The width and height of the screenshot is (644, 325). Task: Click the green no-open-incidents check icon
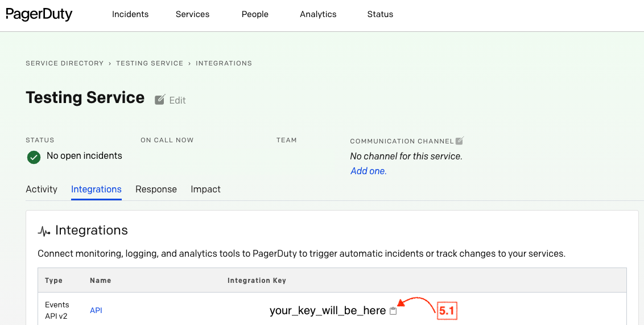point(34,157)
